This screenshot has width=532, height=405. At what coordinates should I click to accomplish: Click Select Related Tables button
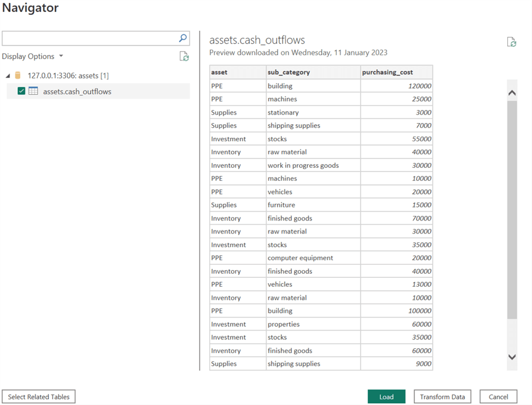click(39, 397)
